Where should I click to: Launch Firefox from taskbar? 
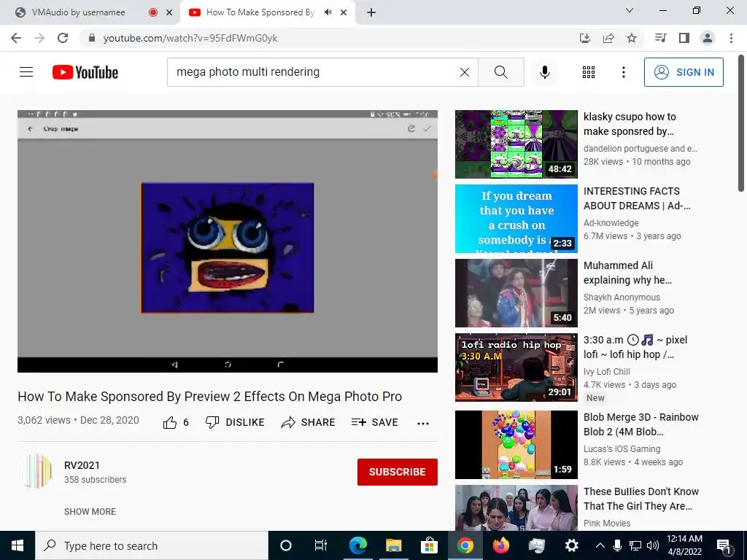coord(500,545)
